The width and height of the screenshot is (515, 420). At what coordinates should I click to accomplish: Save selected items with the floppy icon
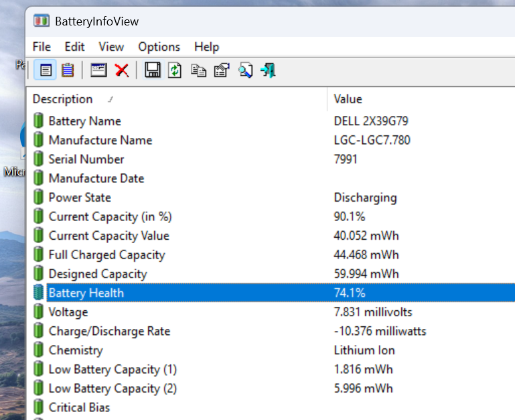(153, 70)
